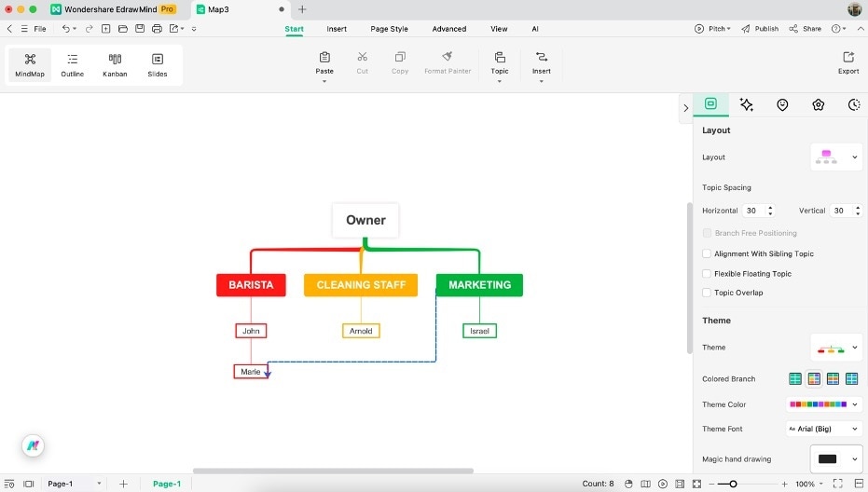868x492 pixels.
Task: Switch to Kanban view
Action: coord(115,64)
